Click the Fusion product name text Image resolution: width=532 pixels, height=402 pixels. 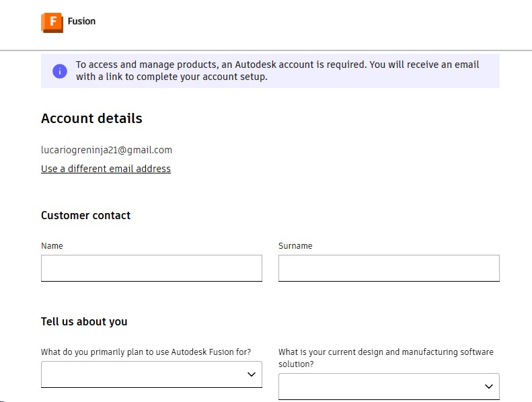click(x=81, y=22)
